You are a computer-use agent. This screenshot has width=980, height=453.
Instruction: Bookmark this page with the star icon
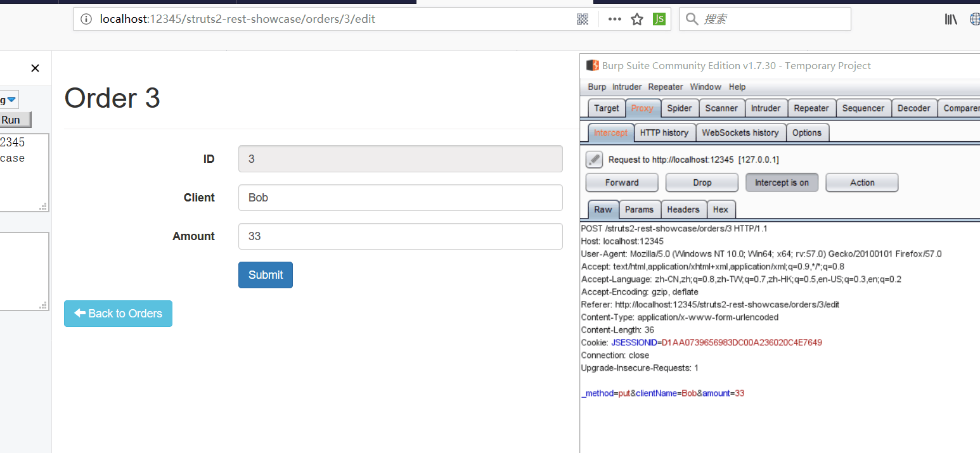click(x=637, y=19)
